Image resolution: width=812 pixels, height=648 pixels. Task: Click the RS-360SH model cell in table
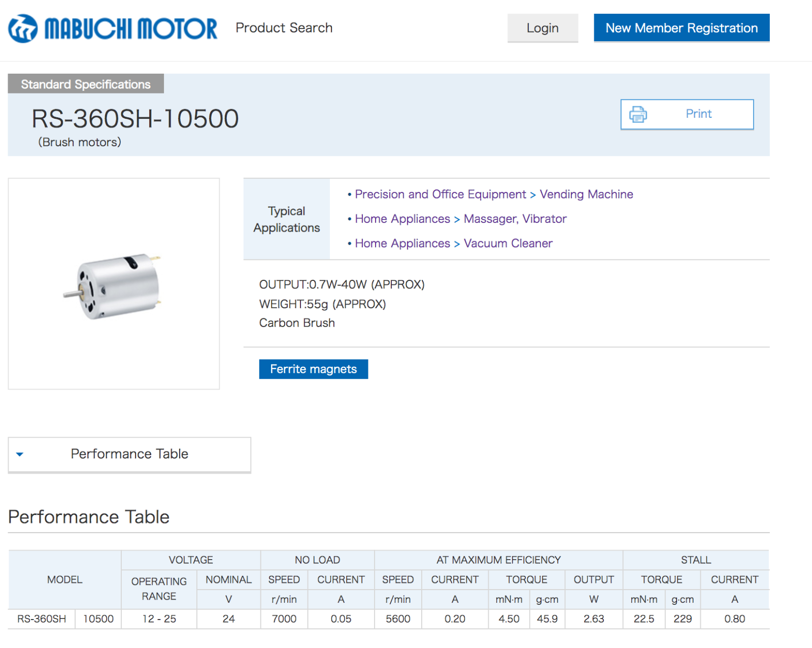(x=42, y=619)
